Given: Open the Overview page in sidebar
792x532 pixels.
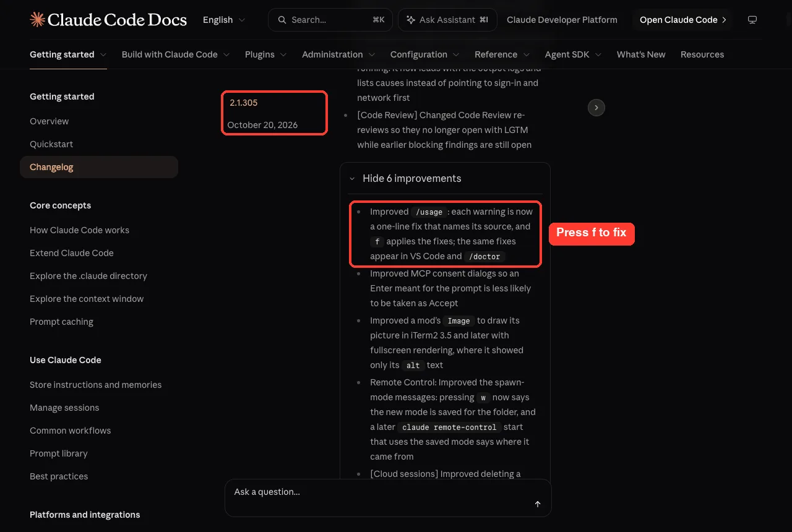Looking at the screenshot, I should point(49,121).
